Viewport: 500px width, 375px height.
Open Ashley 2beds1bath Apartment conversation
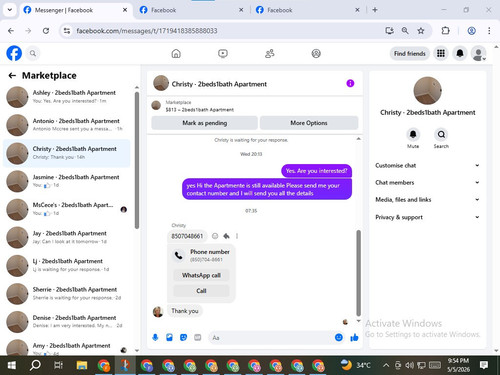(67, 97)
